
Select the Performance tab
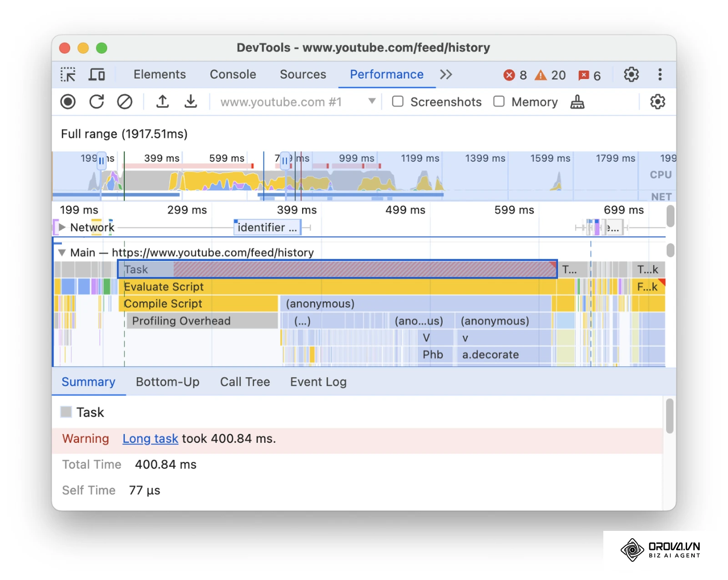coord(387,75)
